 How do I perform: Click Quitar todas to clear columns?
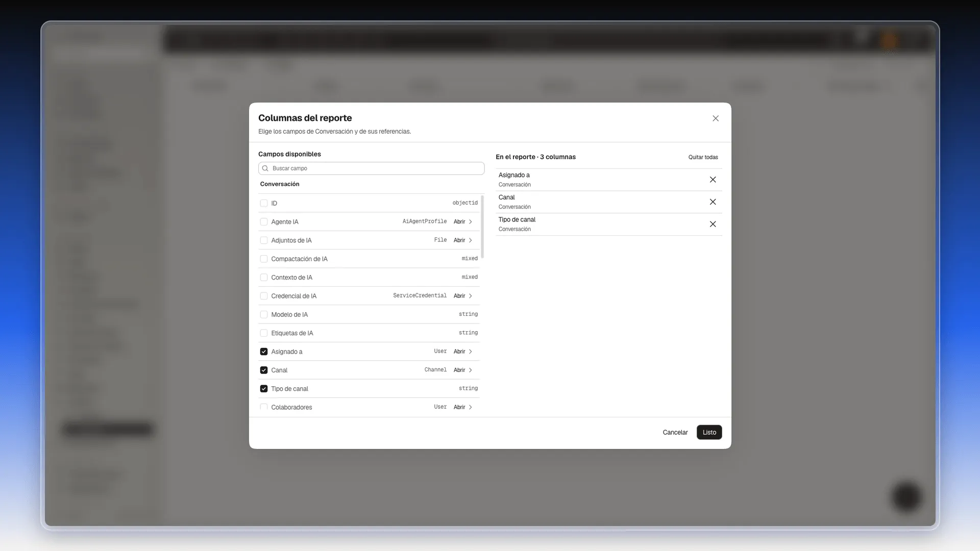tap(703, 157)
